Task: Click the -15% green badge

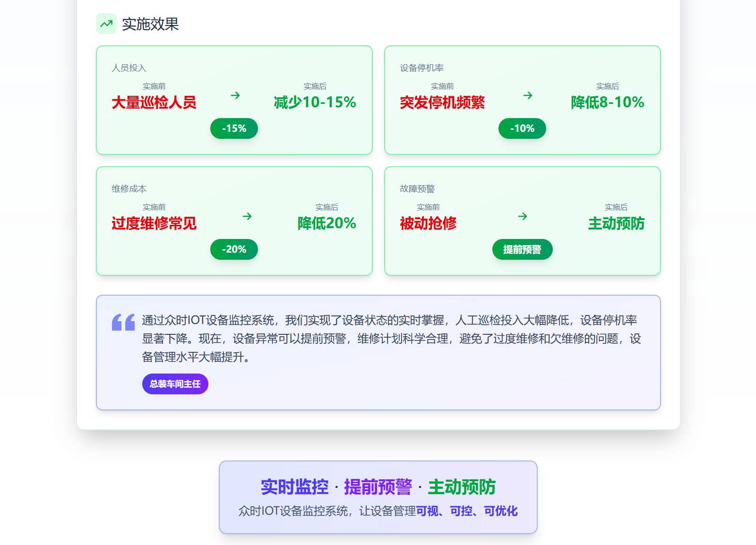Action: click(234, 128)
